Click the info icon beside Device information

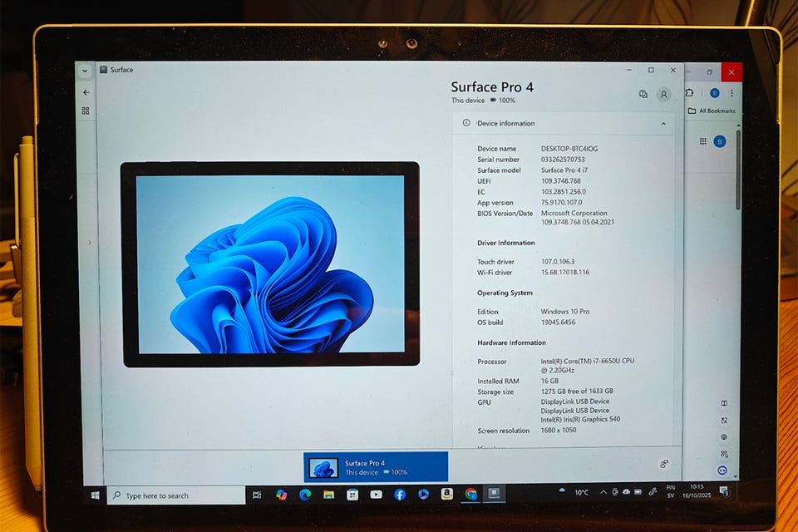466,123
